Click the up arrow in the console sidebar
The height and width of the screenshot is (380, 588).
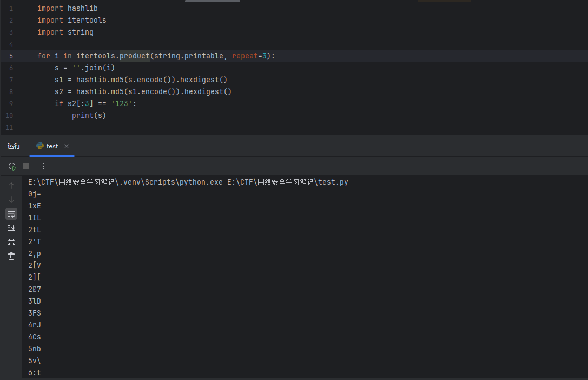(11, 186)
